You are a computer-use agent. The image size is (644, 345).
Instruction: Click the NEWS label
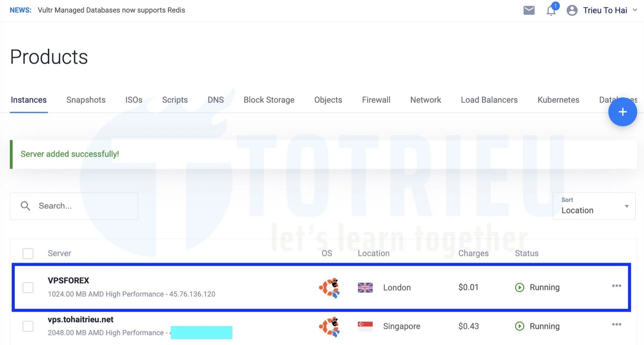coord(20,10)
